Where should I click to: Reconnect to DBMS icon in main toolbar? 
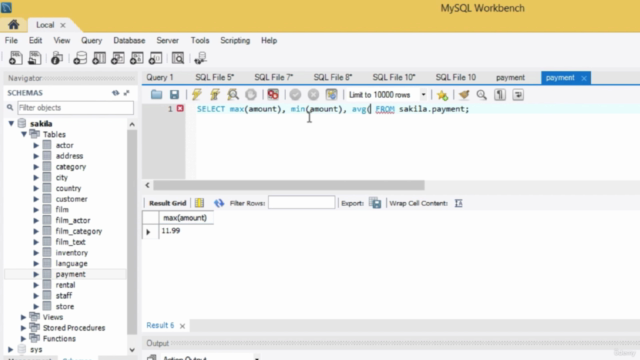(200, 58)
